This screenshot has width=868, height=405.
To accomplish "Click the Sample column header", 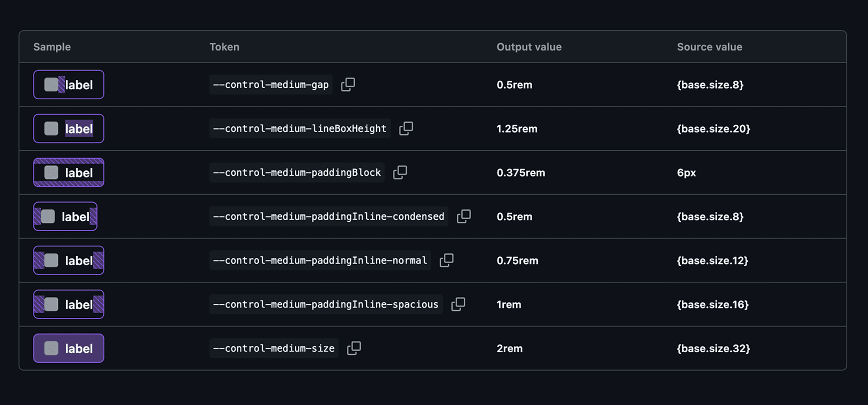I will click(52, 47).
